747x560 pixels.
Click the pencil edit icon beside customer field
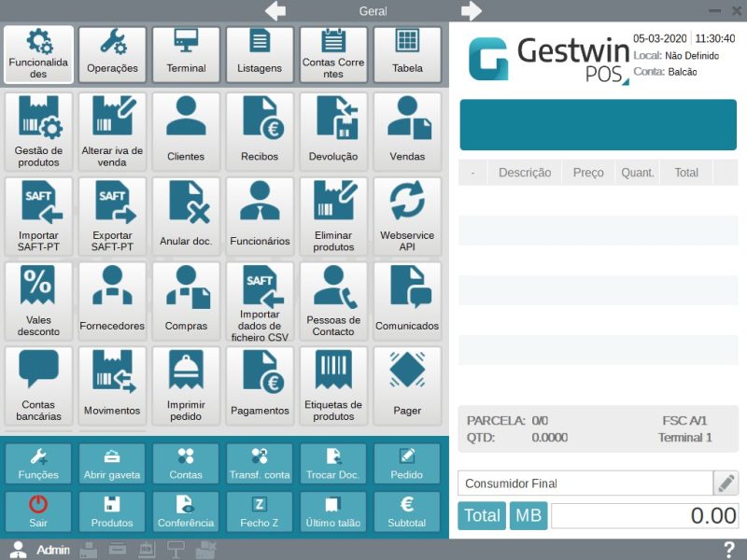(x=726, y=483)
